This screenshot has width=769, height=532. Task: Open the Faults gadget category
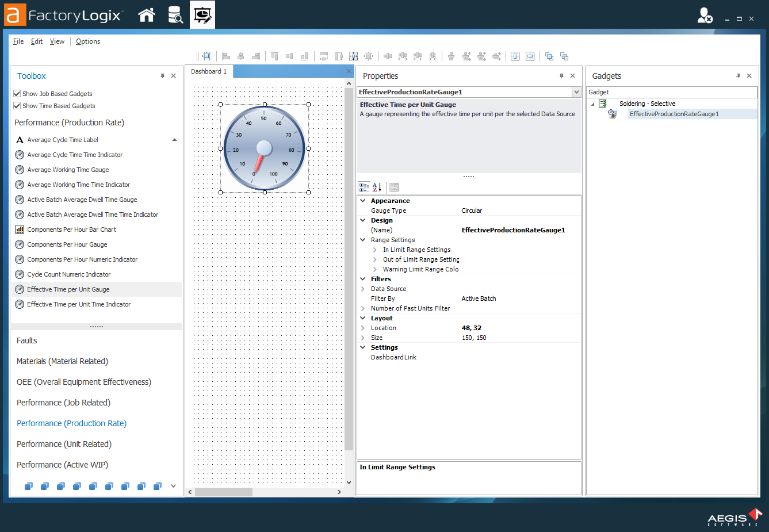28,340
